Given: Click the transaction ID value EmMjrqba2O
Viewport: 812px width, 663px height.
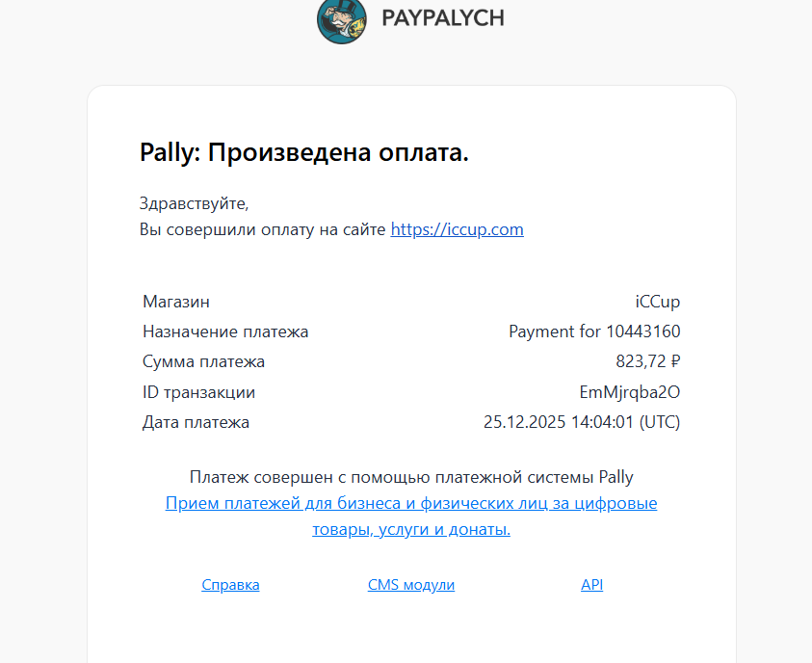Looking at the screenshot, I should pos(629,392).
